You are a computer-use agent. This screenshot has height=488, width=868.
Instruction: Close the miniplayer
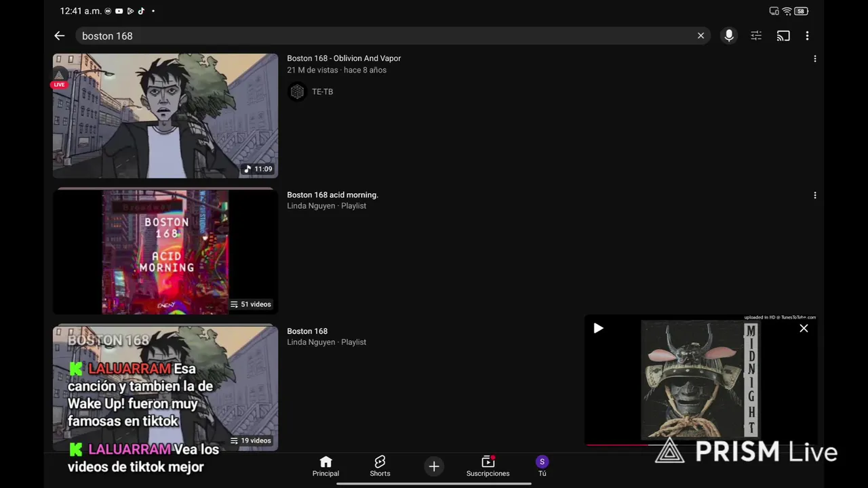[804, 329]
